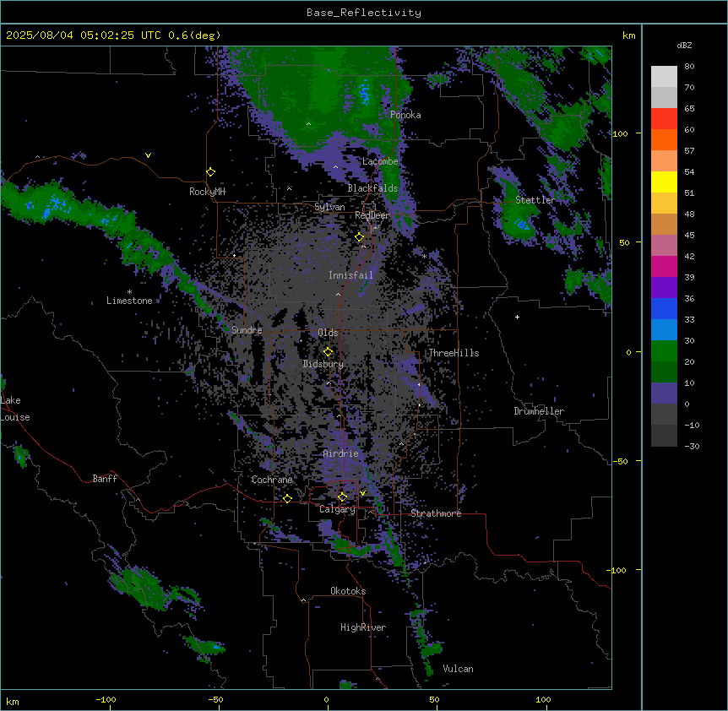Click the Airdrie city label
The height and width of the screenshot is (711, 728).
(341, 453)
